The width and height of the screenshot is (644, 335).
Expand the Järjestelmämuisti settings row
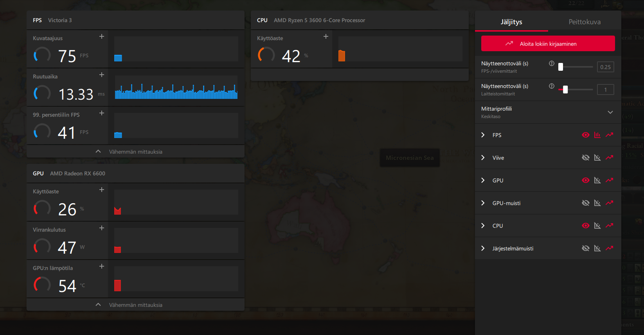483,248
